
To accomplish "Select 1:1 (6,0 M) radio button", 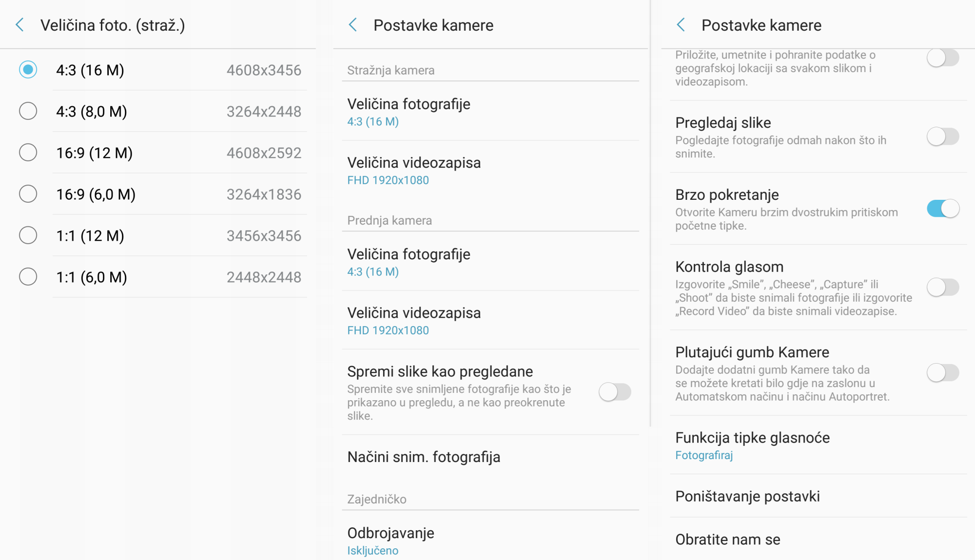I will coord(28,277).
